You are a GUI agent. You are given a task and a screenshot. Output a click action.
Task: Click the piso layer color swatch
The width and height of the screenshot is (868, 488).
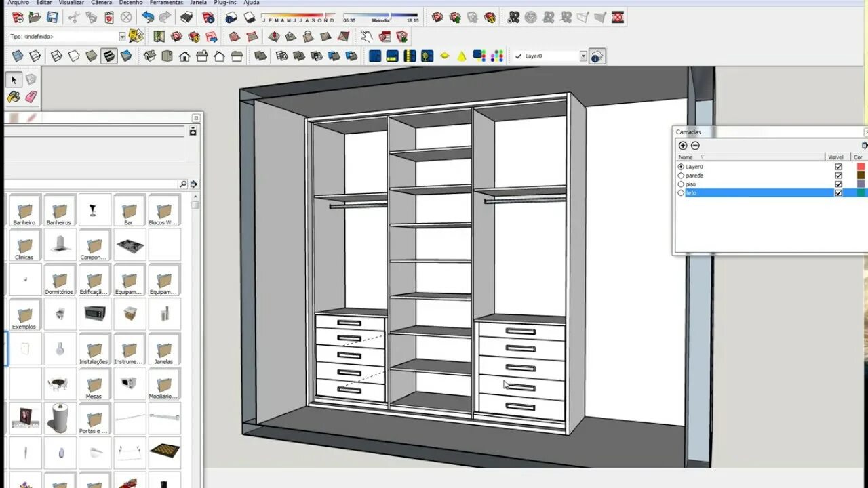[x=861, y=184]
